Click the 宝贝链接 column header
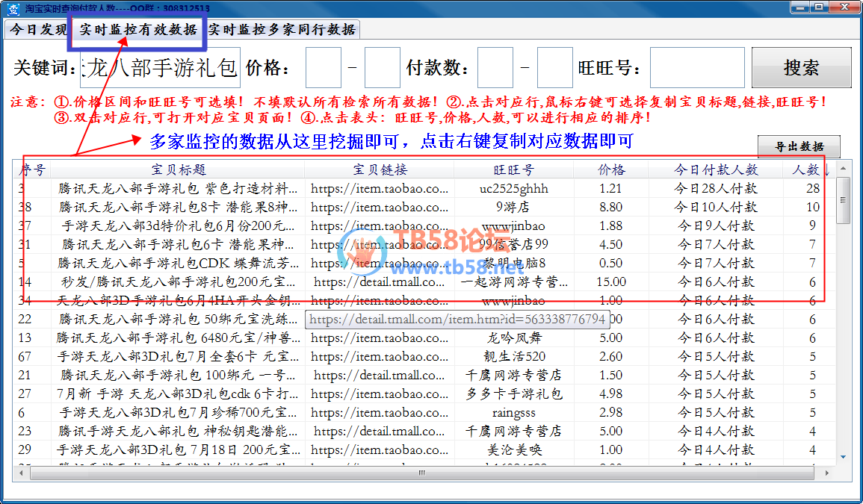Image resolution: width=863 pixels, height=504 pixels. coord(380,169)
